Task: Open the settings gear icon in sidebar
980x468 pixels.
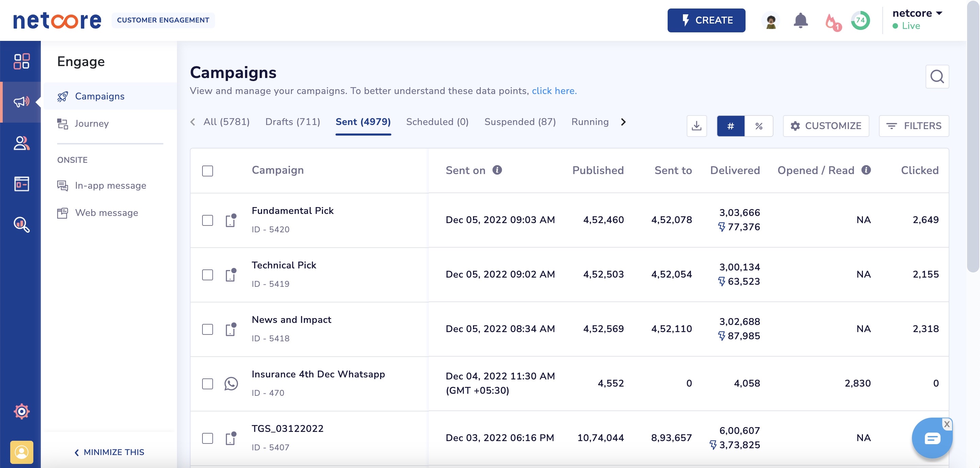Action: click(21, 411)
